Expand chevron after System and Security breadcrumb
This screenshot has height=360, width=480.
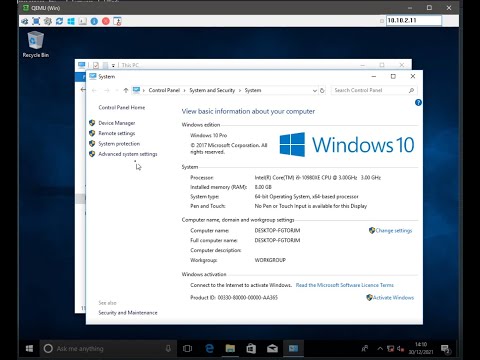coord(240,91)
